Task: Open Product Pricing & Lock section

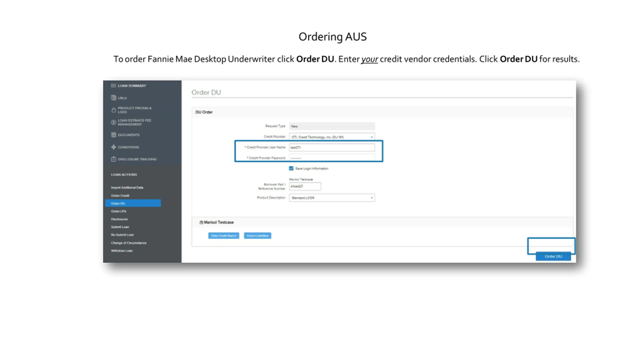Action: (x=135, y=110)
